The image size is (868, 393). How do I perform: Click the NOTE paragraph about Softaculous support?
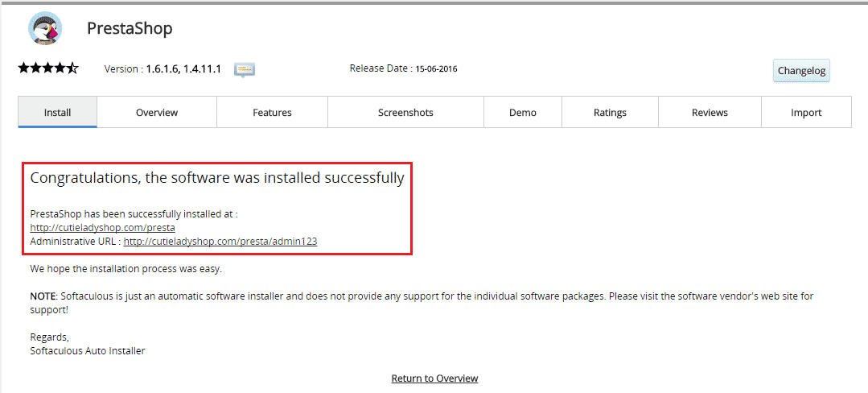point(422,303)
